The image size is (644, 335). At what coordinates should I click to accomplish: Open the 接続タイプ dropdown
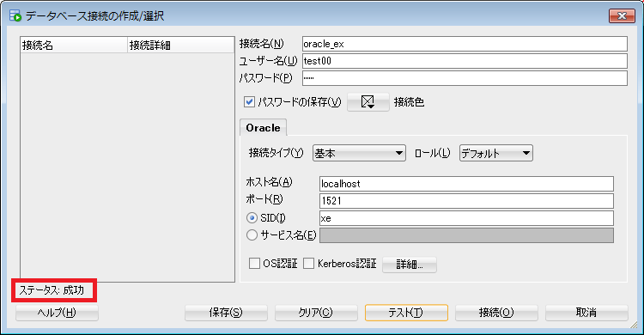(x=359, y=153)
